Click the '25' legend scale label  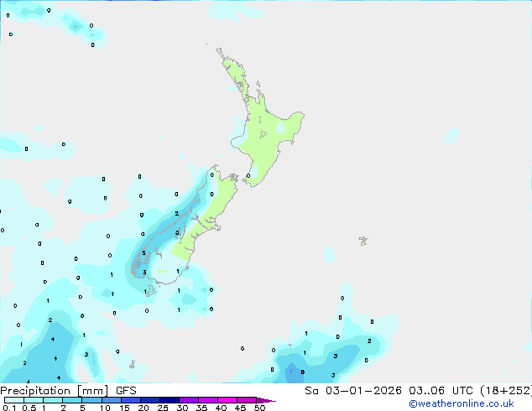click(x=163, y=408)
